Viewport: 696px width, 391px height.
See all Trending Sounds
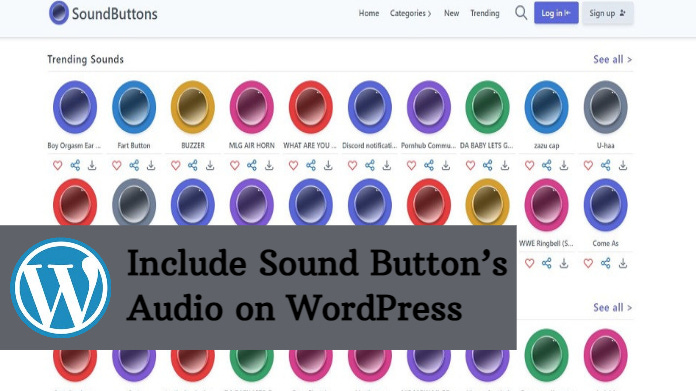click(x=613, y=59)
